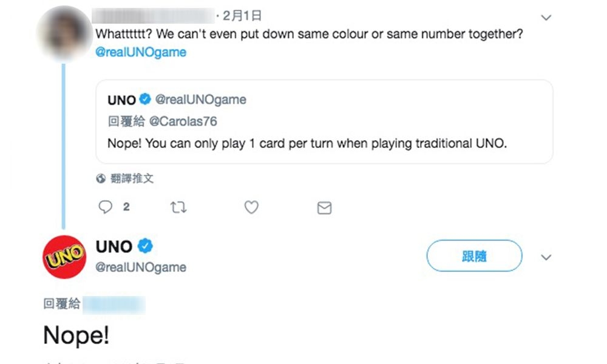
Task: Click the heart icon to like the tweet
Action: 251,207
